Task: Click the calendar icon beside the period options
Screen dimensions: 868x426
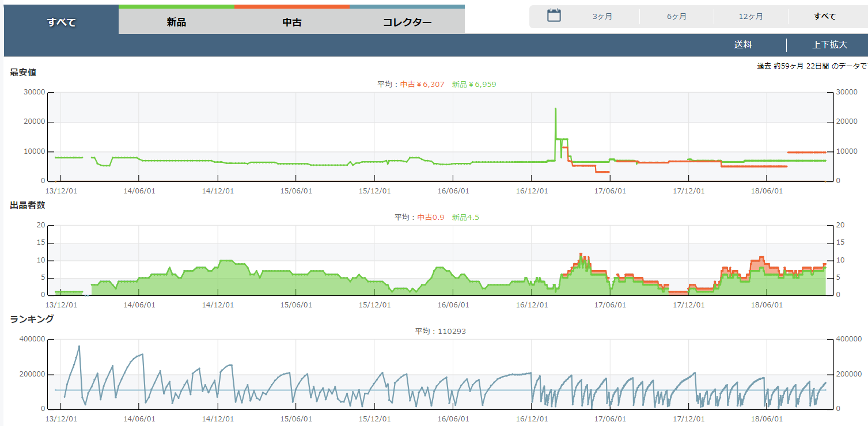Action: point(554,16)
